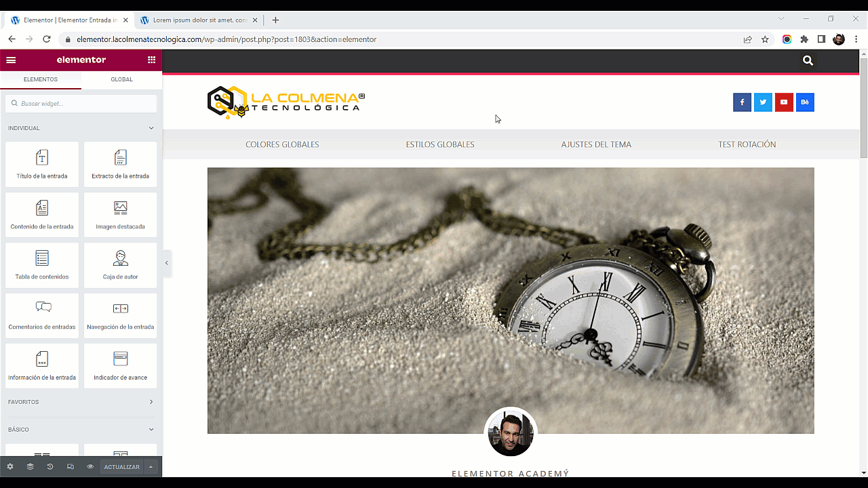Open the Colores Globales menu item

pos(282,144)
